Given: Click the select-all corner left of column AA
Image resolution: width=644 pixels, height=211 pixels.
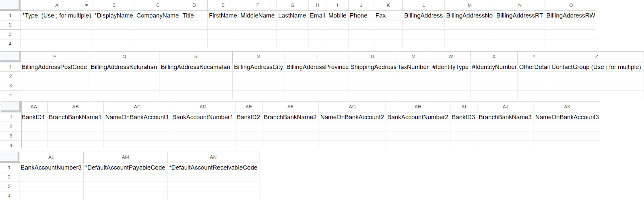Looking at the screenshot, I should pyautogui.click(x=10, y=107).
